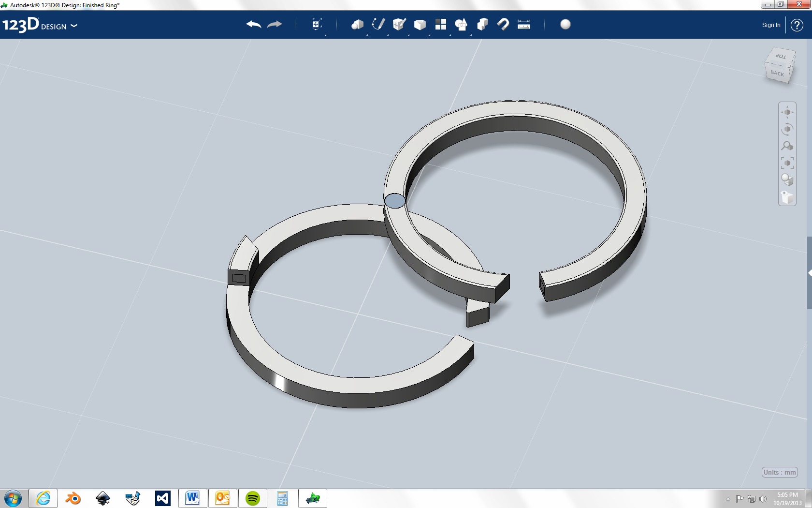Toggle object visibility with the Hide tool
Image resolution: width=812 pixels, height=508 pixels.
pyautogui.click(x=787, y=197)
